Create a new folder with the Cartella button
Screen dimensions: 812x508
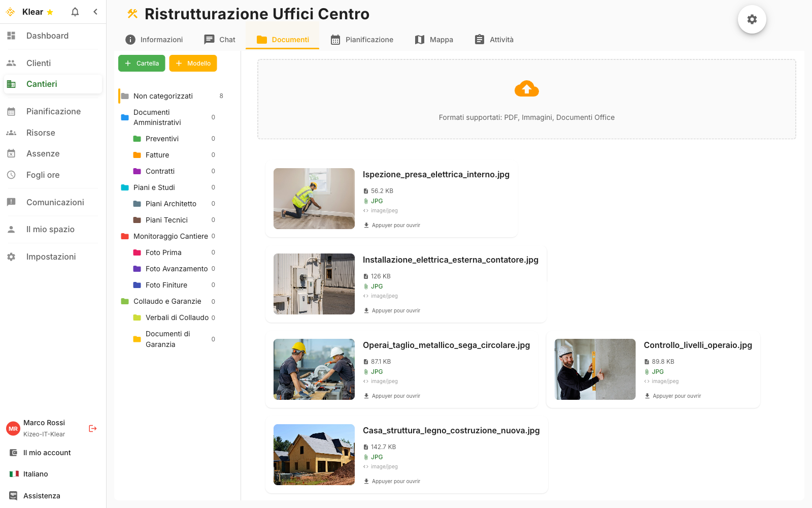[x=141, y=63]
